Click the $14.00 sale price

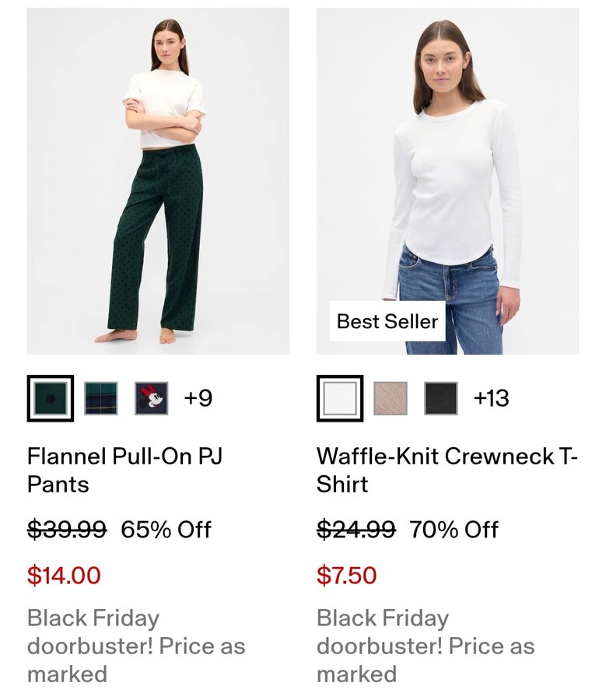(x=64, y=576)
